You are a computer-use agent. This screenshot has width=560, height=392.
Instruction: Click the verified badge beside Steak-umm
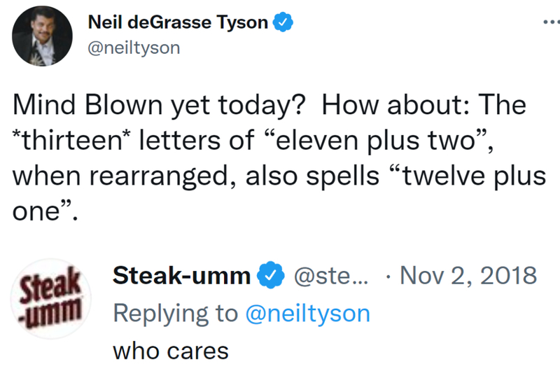click(271, 275)
